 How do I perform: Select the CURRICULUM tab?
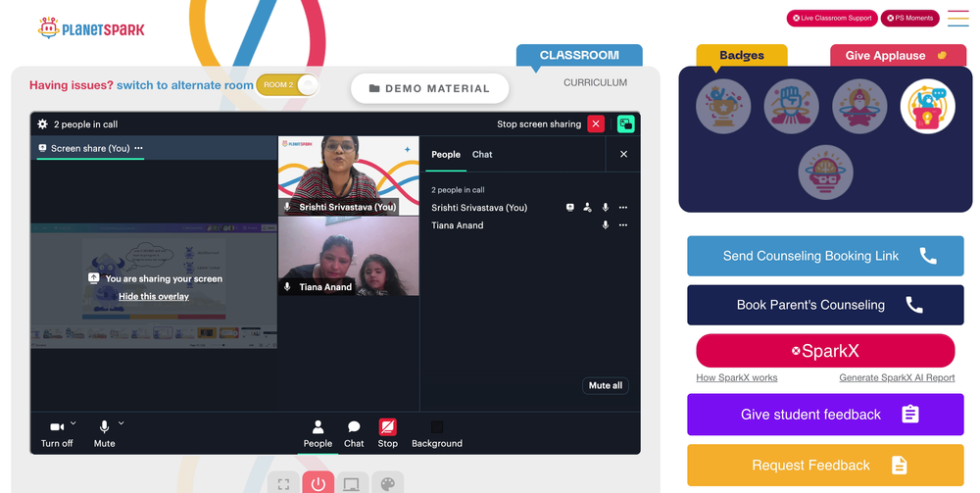point(595,82)
